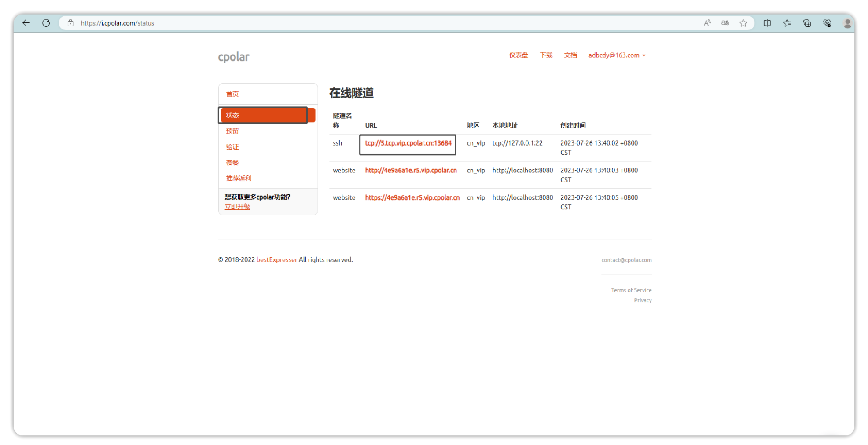Activate the Read Aloud icon
Image resolution: width=868 pixels, height=445 pixels.
tap(707, 23)
